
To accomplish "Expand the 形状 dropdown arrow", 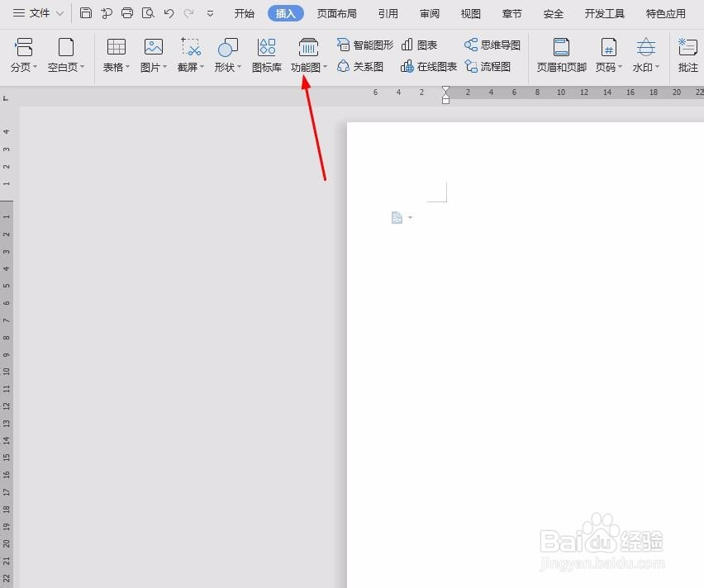I will pos(240,67).
